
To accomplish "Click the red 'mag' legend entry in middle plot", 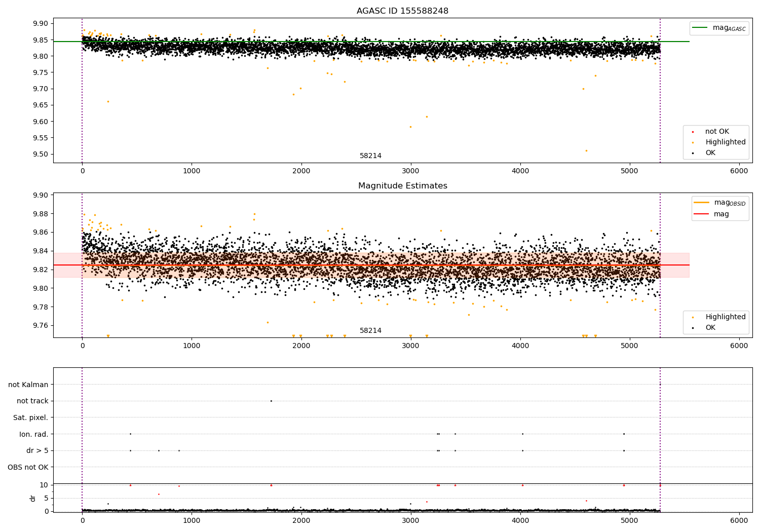I will pyautogui.click(x=711, y=214).
